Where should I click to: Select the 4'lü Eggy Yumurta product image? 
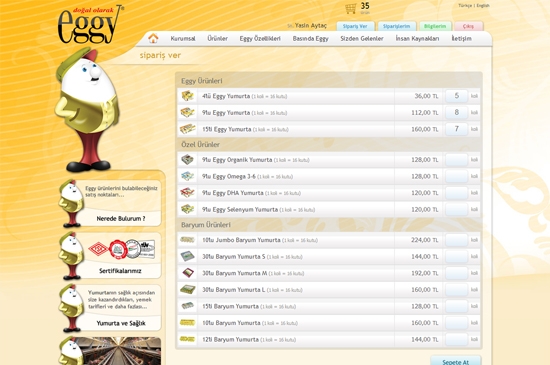coord(188,96)
